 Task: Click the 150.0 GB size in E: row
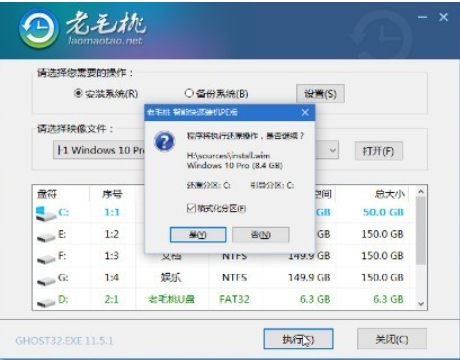pos(383,234)
